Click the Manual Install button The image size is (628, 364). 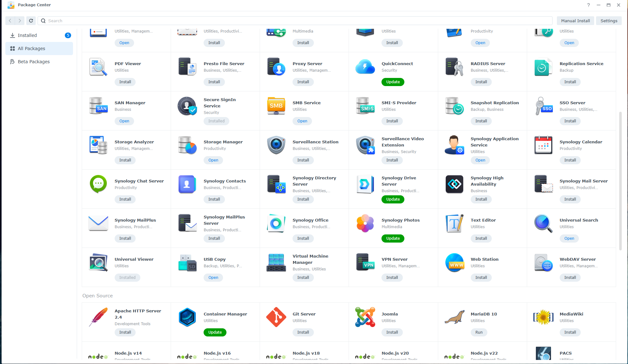click(575, 20)
